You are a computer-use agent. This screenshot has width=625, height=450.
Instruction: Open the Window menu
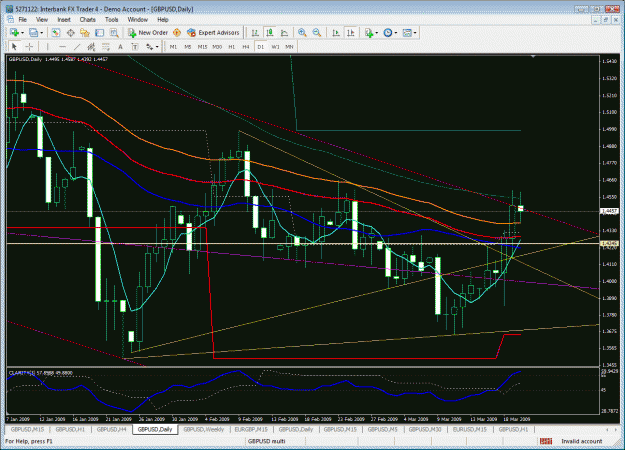pos(138,20)
